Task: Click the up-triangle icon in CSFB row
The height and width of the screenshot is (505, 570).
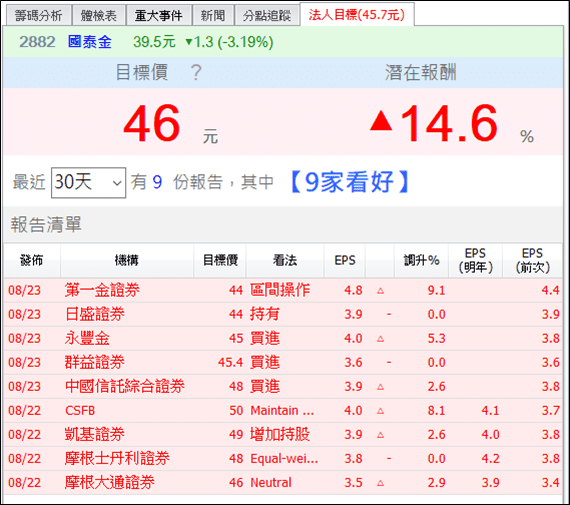Action: click(x=381, y=411)
